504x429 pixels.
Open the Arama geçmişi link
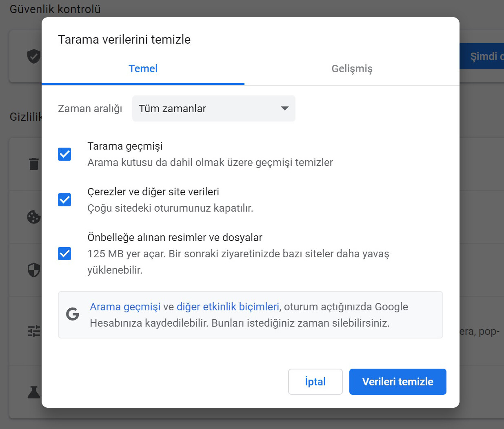click(x=125, y=307)
